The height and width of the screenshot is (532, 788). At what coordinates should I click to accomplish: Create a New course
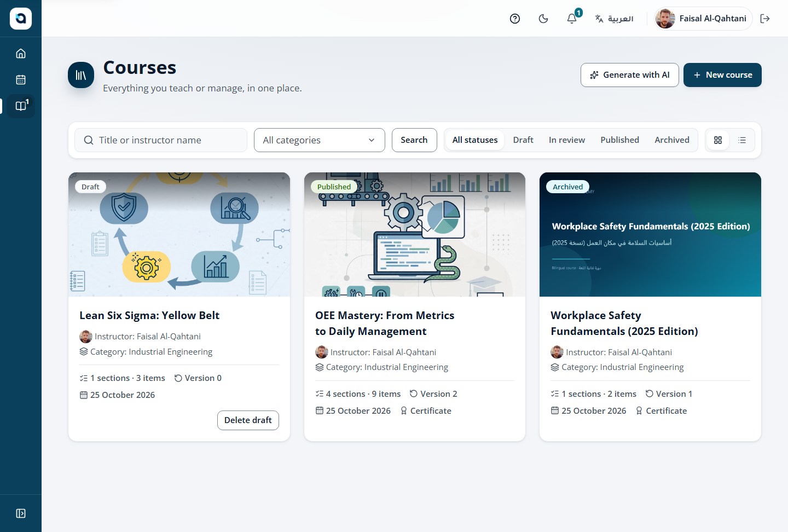coord(722,75)
